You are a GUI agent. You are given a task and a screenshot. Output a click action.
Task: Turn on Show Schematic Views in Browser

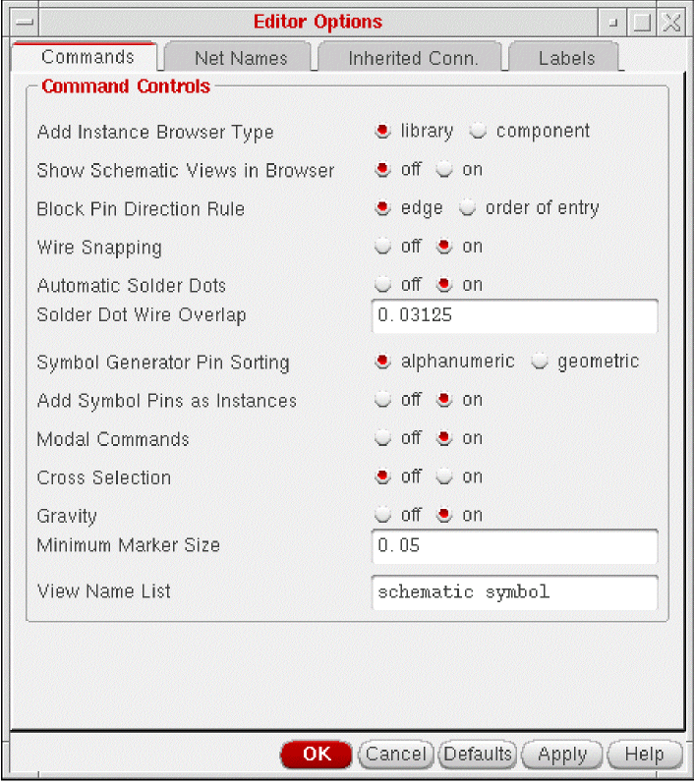coord(444,169)
